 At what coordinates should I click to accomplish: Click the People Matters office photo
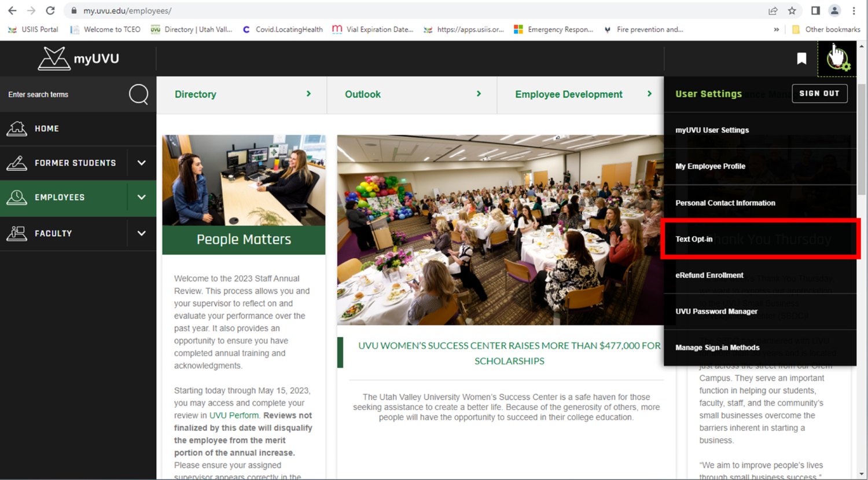click(x=244, y=180)
